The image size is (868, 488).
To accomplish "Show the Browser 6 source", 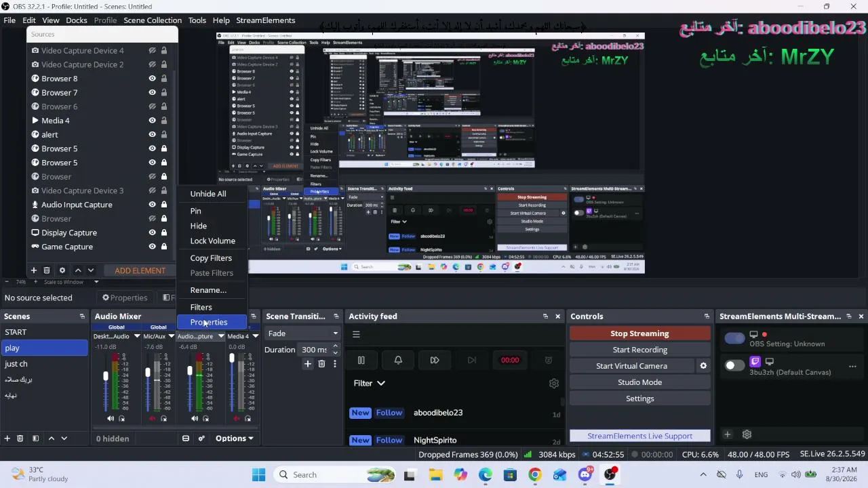I will click(x=153, y=106).
